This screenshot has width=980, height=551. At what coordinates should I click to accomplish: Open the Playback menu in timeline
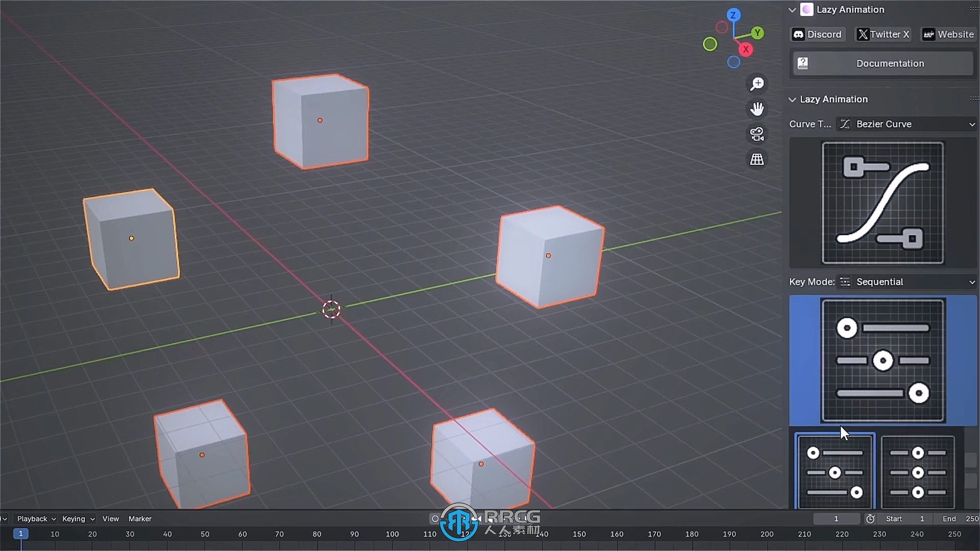click(x=32, y=518)
